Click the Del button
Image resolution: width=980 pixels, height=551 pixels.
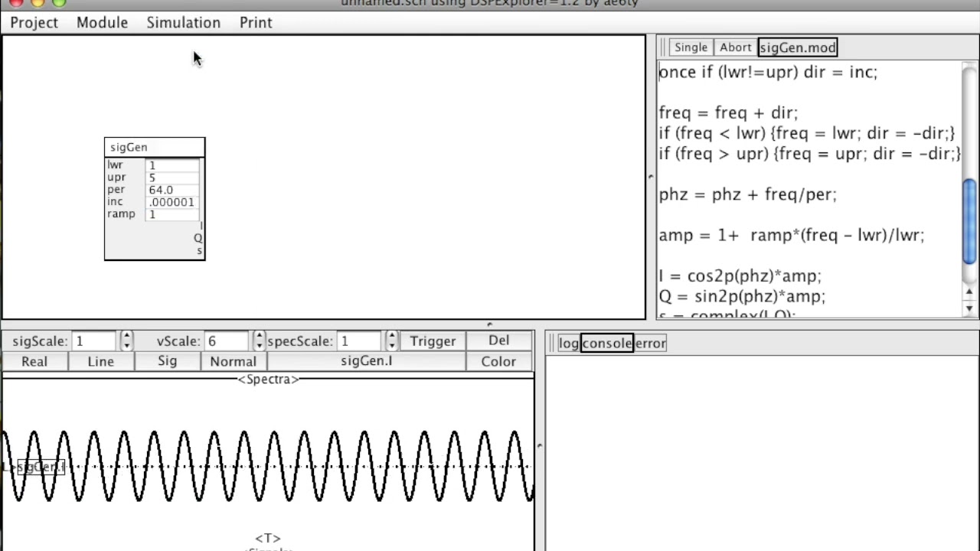point(498,341)
